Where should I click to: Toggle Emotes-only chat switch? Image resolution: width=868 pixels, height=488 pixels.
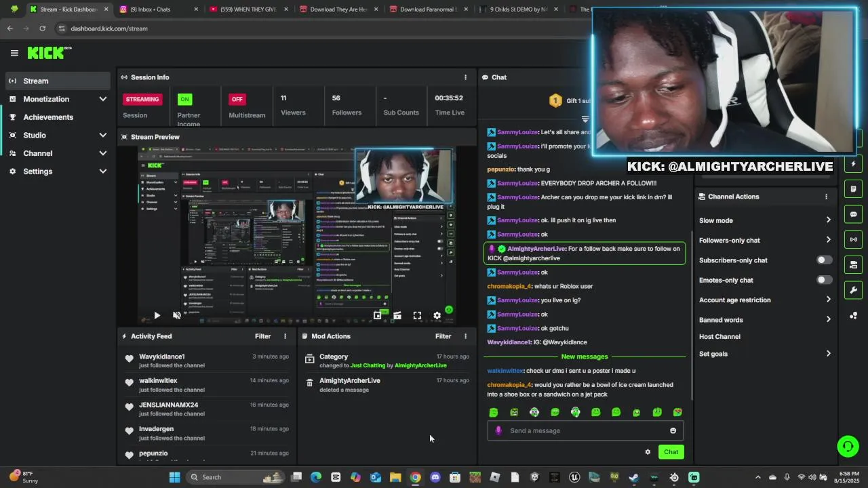[x=824, y=280]
